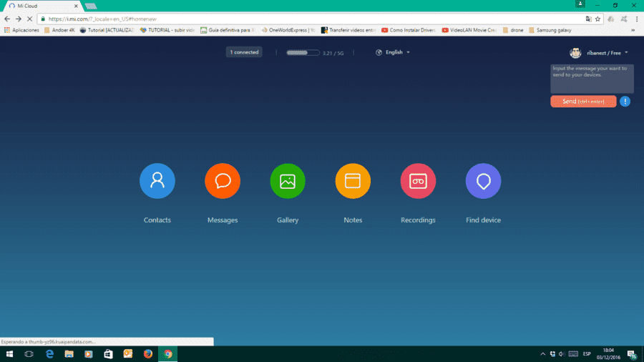Click the message input text area
This screenshot has height=362, width=644.
coord(592,79)
